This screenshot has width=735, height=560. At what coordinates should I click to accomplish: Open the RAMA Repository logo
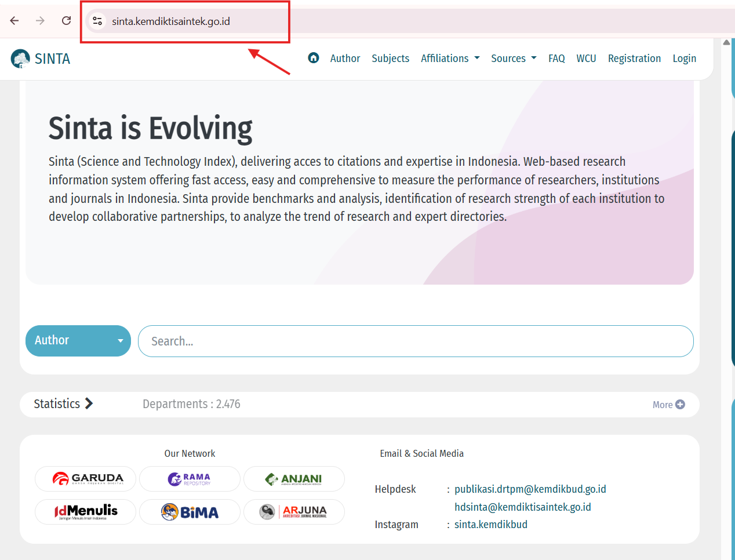point(190,479)
